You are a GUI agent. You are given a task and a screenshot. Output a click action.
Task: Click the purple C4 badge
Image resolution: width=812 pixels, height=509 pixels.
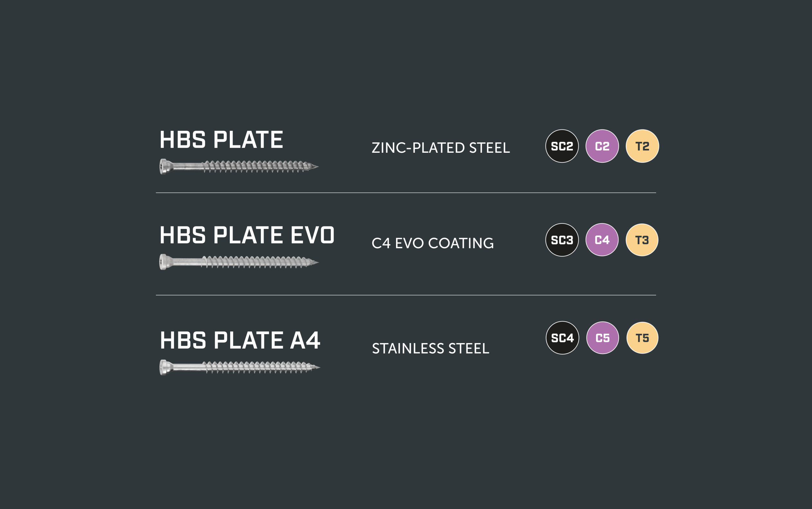[602, 240]
